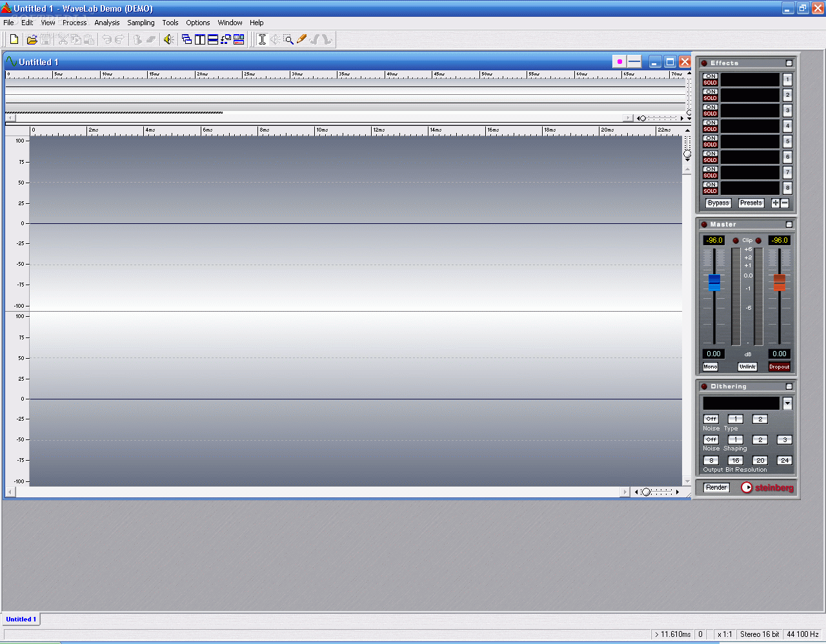Toggle the Unlink faders button
Screen dimensions: 826x644
[747, 367]
